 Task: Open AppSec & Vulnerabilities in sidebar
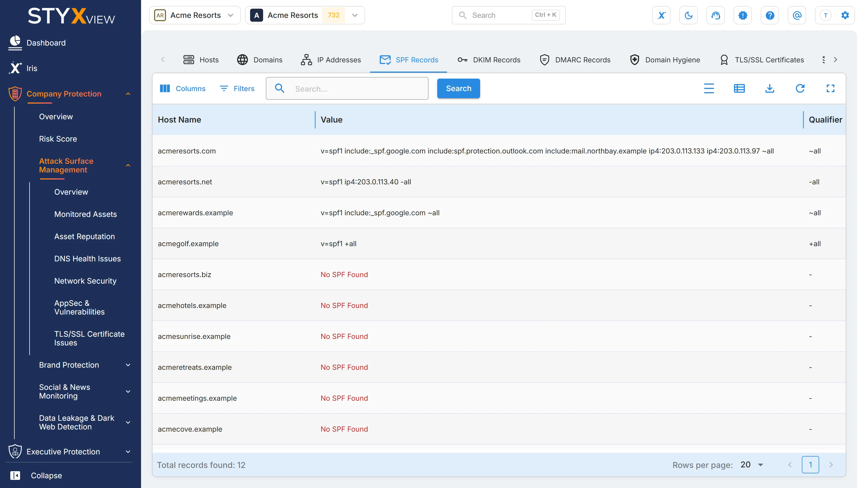(79, 307)
